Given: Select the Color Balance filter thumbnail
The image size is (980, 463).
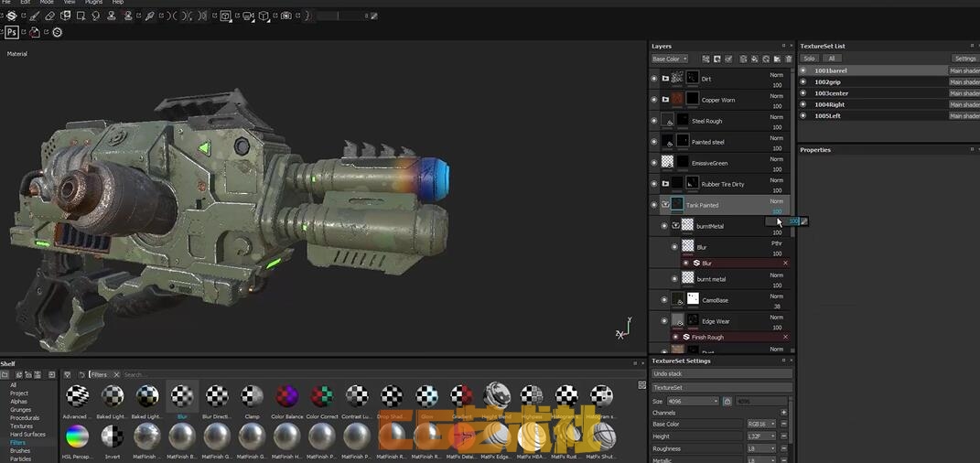Looking at the screenshot, I should tap(287, 396).
